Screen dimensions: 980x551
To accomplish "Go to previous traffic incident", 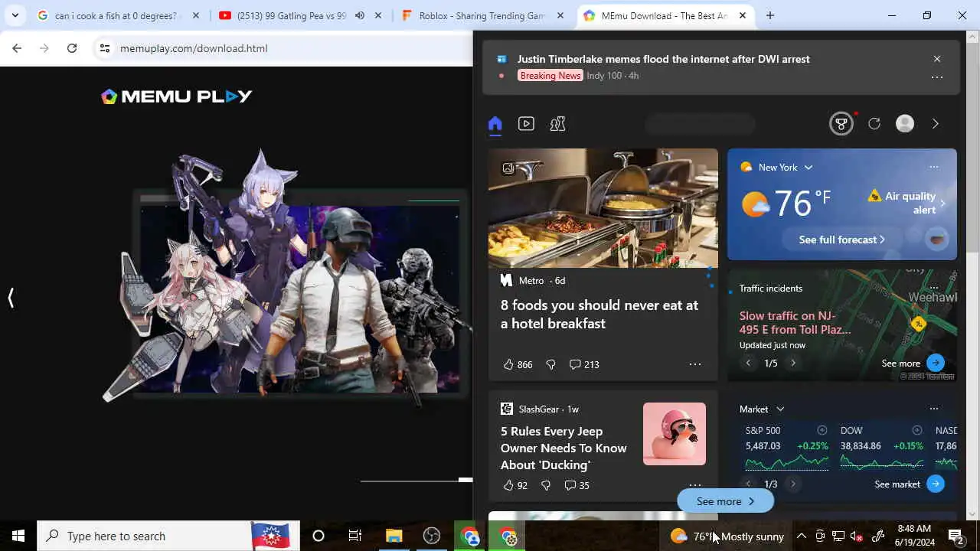I will (748, 364).
